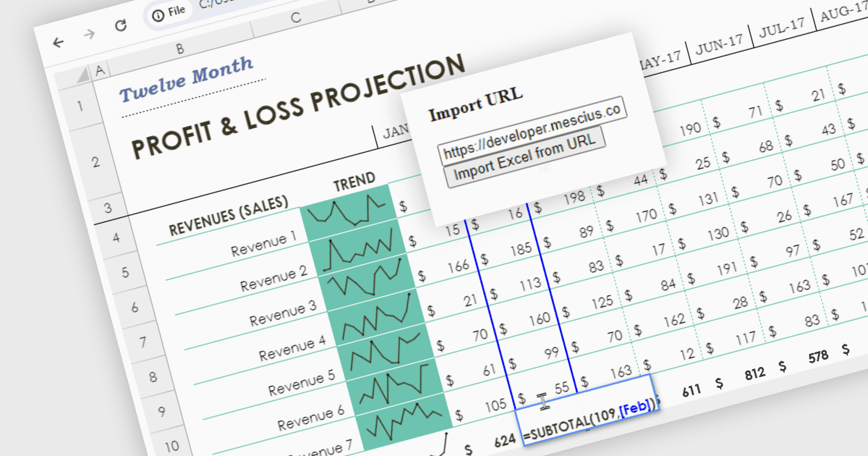Image resolution: width=868 pixels, height=456 pixels.
Task: Click the select-all corner of the spreadsheet
Action: 81,74
